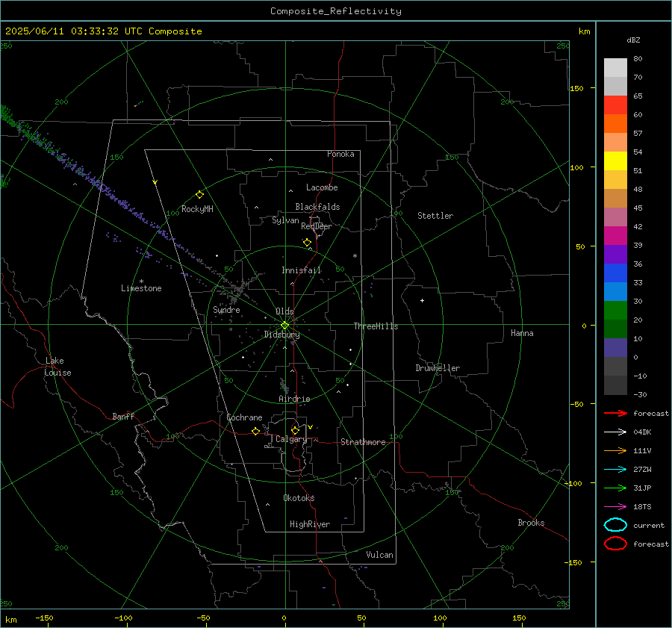Click the yellow marker near Cochrane
672x628 pixels.
(x=256, y=431)
